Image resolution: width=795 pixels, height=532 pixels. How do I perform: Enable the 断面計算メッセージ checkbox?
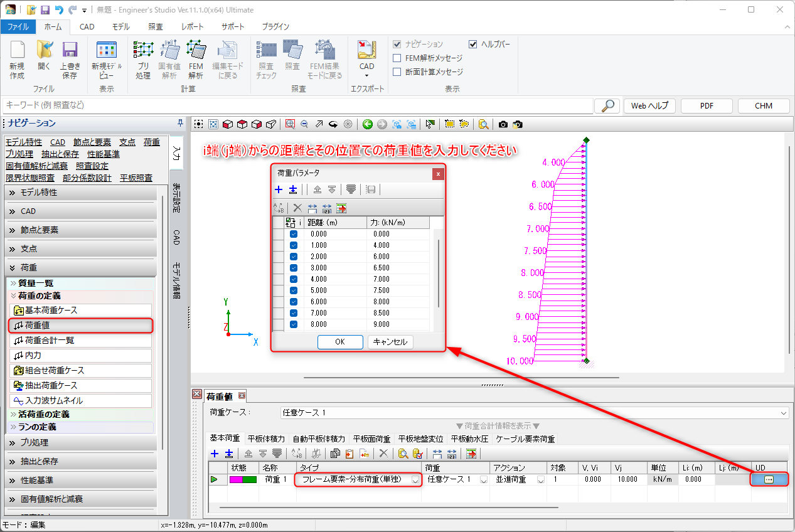coord(397,72)
